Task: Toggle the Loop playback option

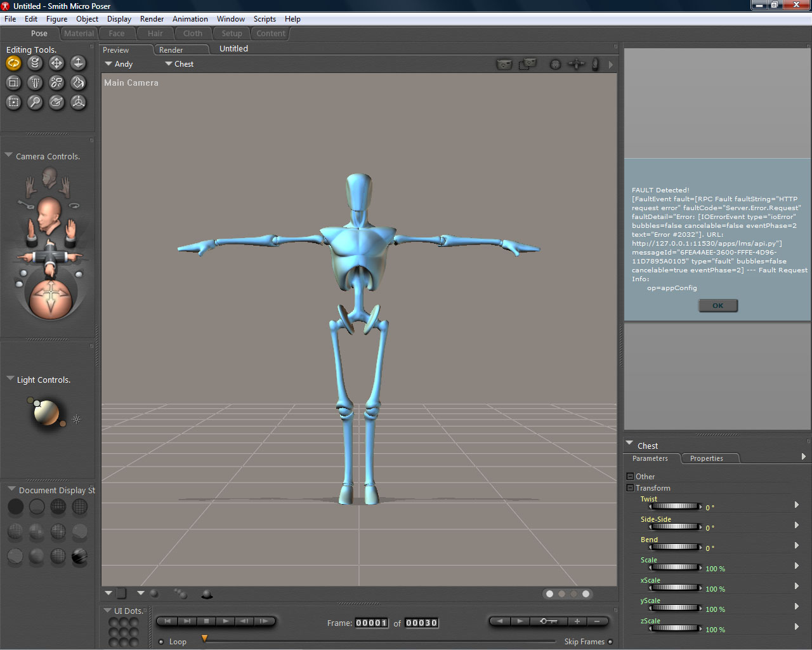Action: pyautogui.click(x=161, y=642)
